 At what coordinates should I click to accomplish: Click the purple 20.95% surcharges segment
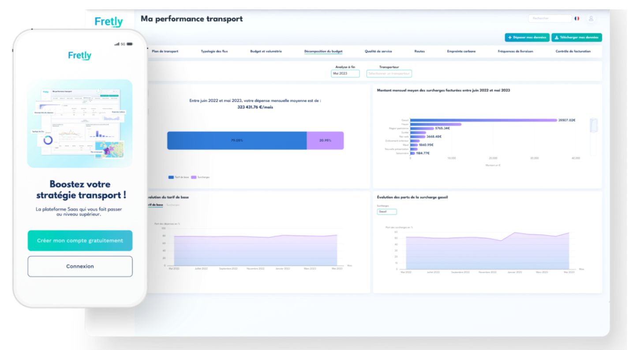[x=325, y=140]
